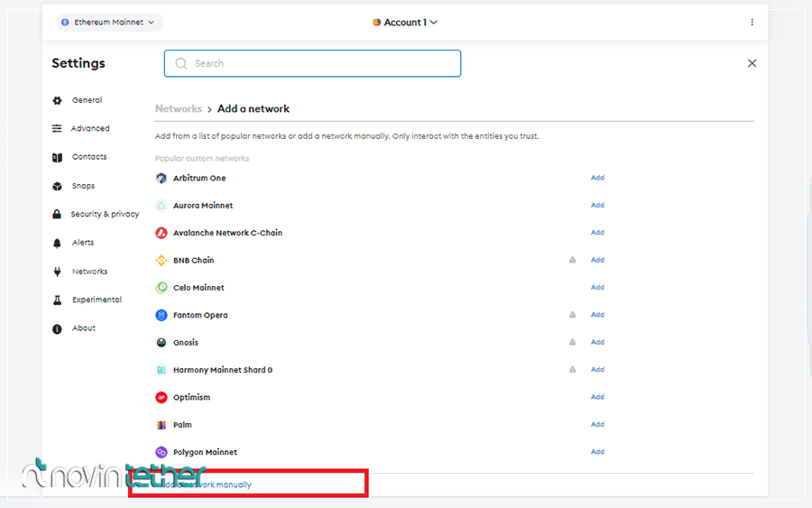
Task: Add the BNB Chain network
Action: pyautogui.click(x=597, y=260)
